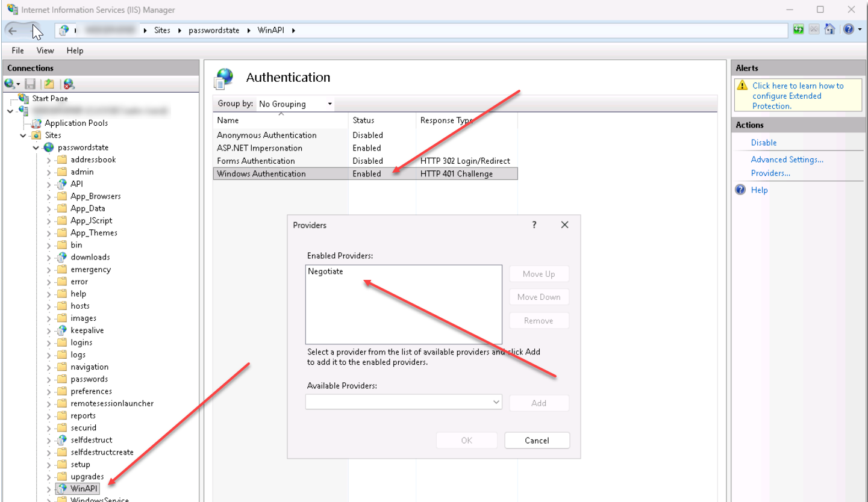The image size is (868, 502).
Task: Select the Negotiate enabled provider
Action: [325, 271]
